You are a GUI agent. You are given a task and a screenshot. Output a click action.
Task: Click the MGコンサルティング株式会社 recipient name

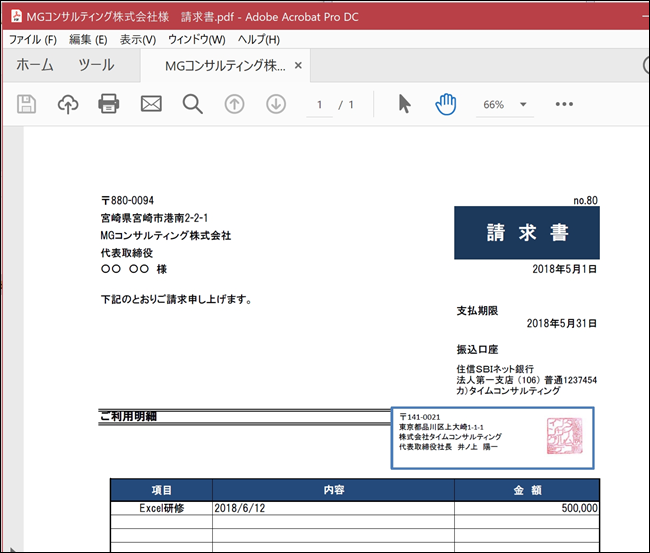[x=166, y=235]
